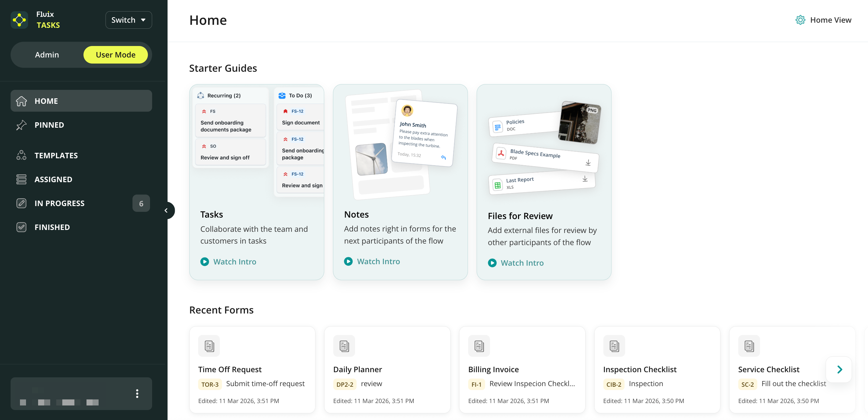Click play icon under Files for Review
This screenshot has width=868, height=420.
(492, 263)
